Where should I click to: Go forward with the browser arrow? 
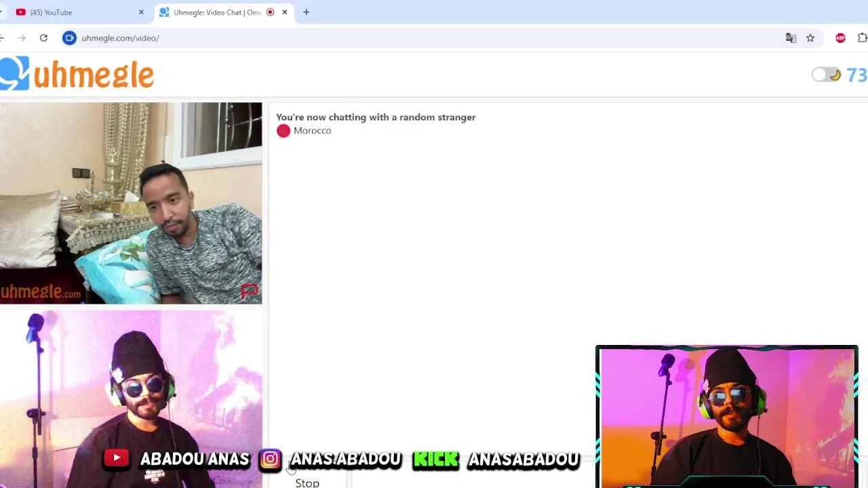(22, 38)
